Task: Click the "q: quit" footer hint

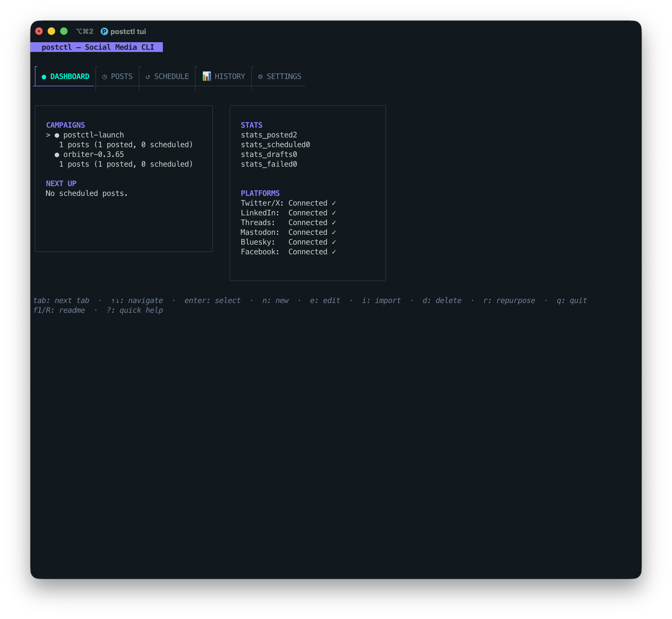Action: 572,301
